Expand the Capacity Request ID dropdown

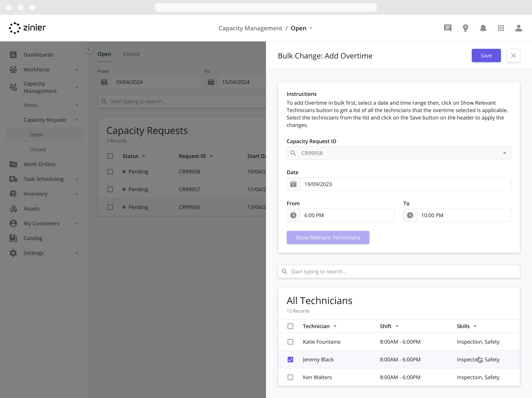(x=504, y=153)
